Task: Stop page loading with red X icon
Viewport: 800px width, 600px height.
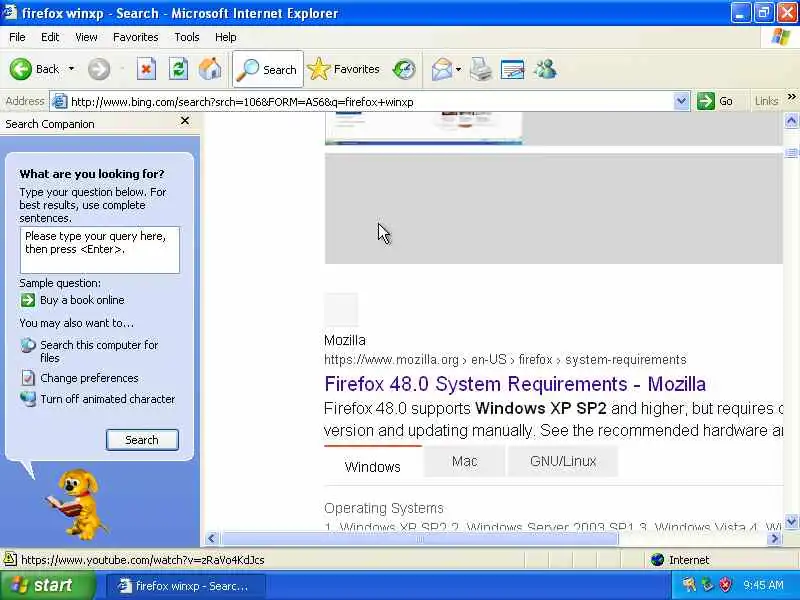Action: pos(146,69)
